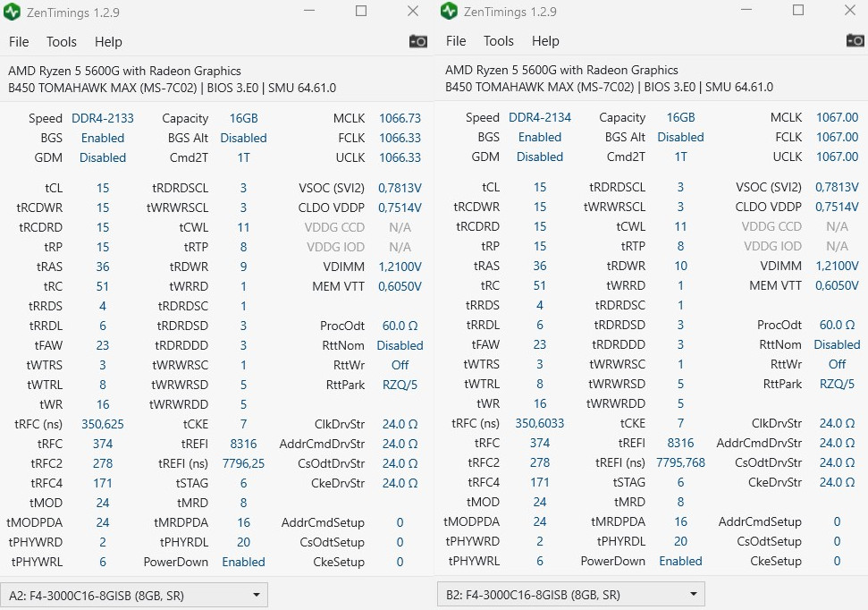Click ClkDrvStr 24.0 Ω in left window
Screen dimensions: 868x610
(x=400, y=424)
